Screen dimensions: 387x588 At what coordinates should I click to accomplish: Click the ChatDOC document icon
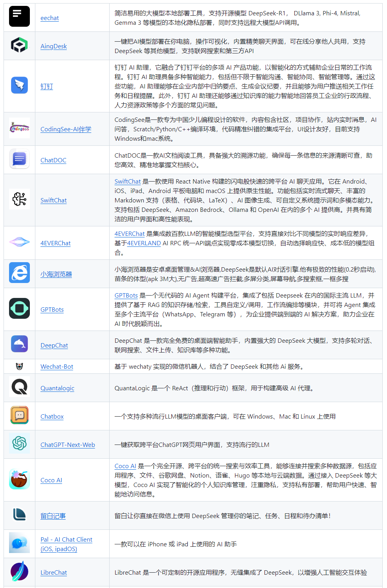[x=19, y=159]
